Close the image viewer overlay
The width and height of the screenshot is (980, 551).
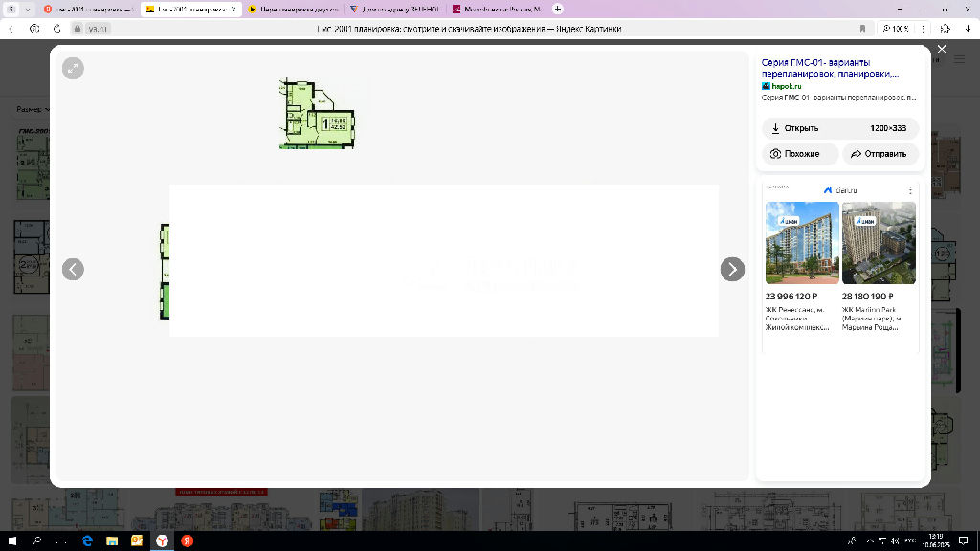[942, 49]
